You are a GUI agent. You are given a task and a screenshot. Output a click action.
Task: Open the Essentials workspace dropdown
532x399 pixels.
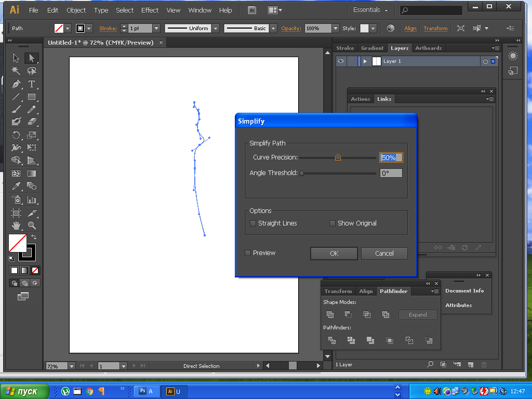(x=370, y=10)
